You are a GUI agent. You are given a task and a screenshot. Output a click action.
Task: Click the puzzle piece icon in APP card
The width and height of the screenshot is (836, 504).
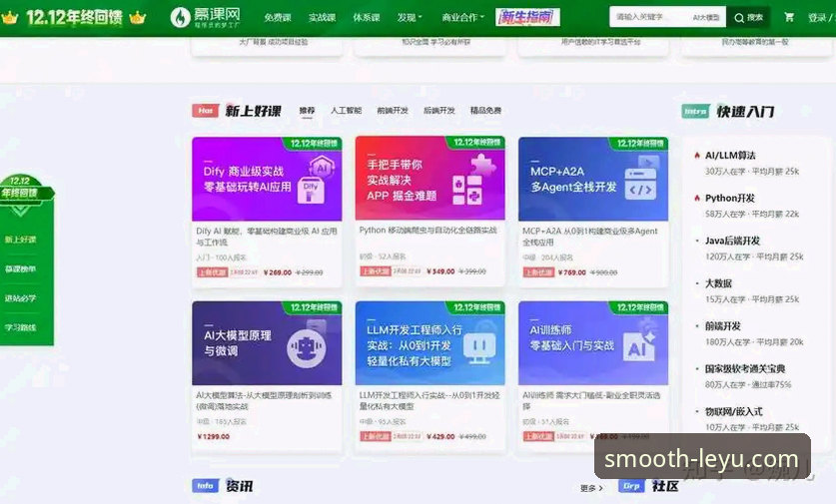pos(483,165)
